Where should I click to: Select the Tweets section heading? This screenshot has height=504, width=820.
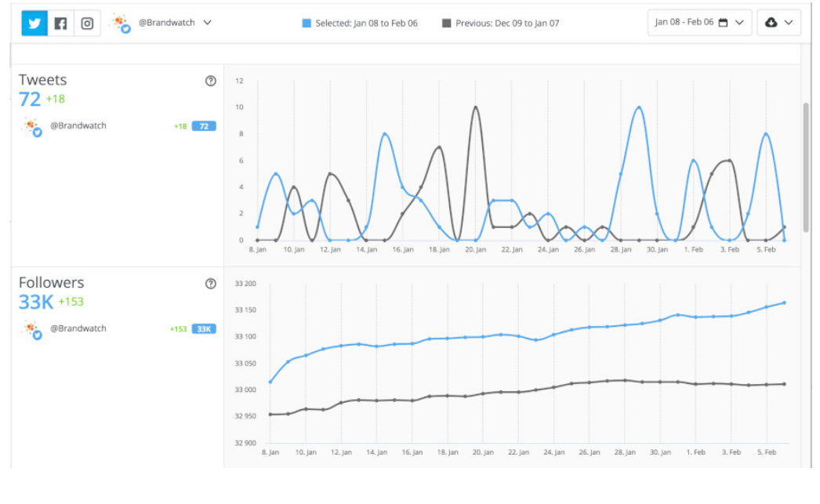pos(42,80)
